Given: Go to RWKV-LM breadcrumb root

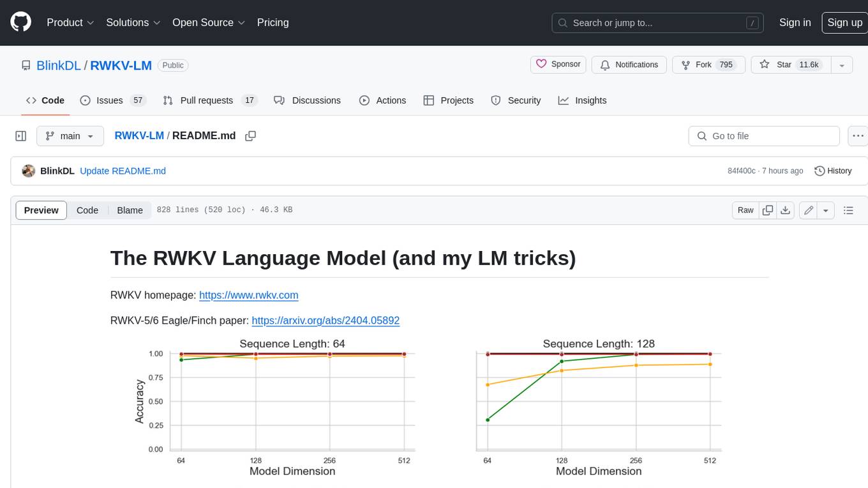Looking at the screenshot, I should pos(139,135).
